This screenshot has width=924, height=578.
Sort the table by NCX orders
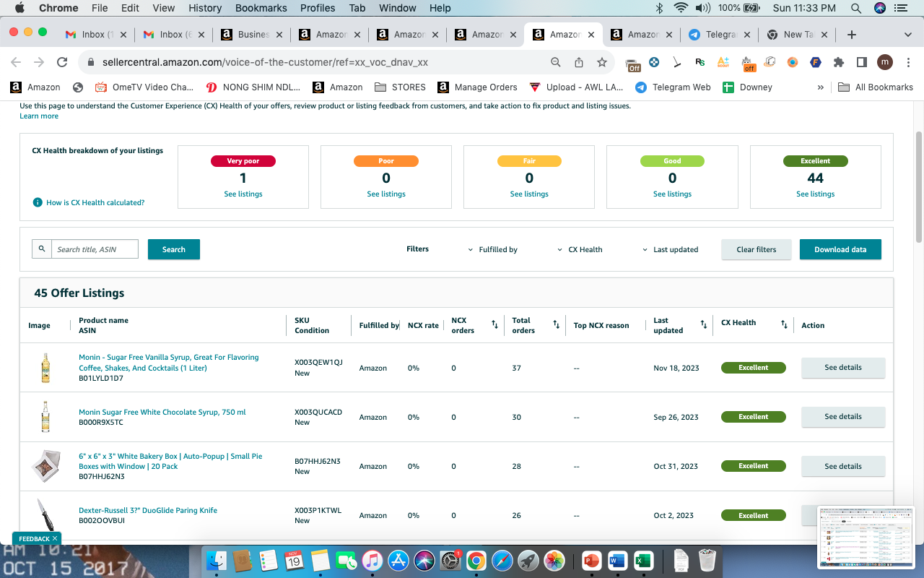(x=494, y=325)
